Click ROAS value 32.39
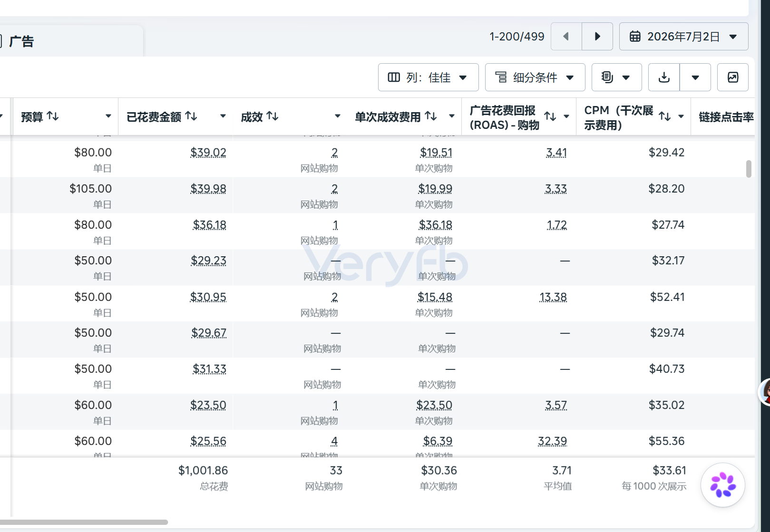This screenshot has width=770, height=532. [x=552, y=441]
